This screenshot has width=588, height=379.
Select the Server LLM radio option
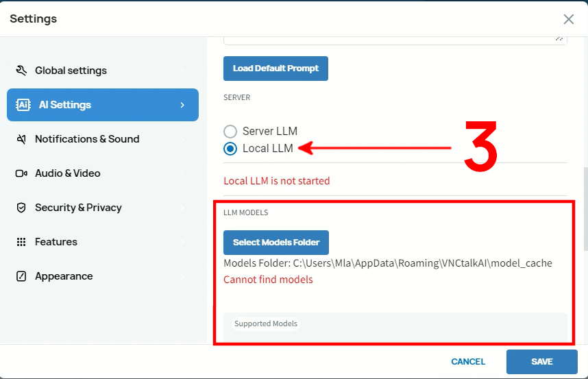coord(230,131)
